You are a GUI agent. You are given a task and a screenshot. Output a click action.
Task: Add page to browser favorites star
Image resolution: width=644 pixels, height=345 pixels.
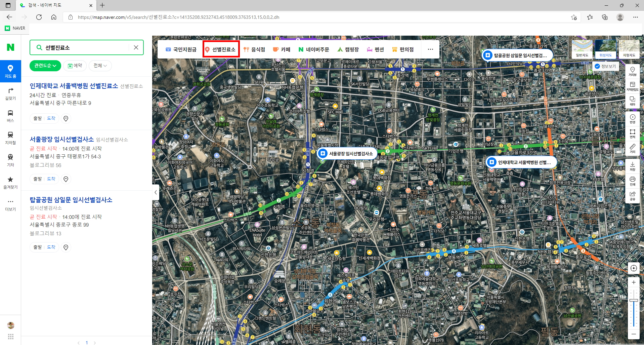click(574, 17)
